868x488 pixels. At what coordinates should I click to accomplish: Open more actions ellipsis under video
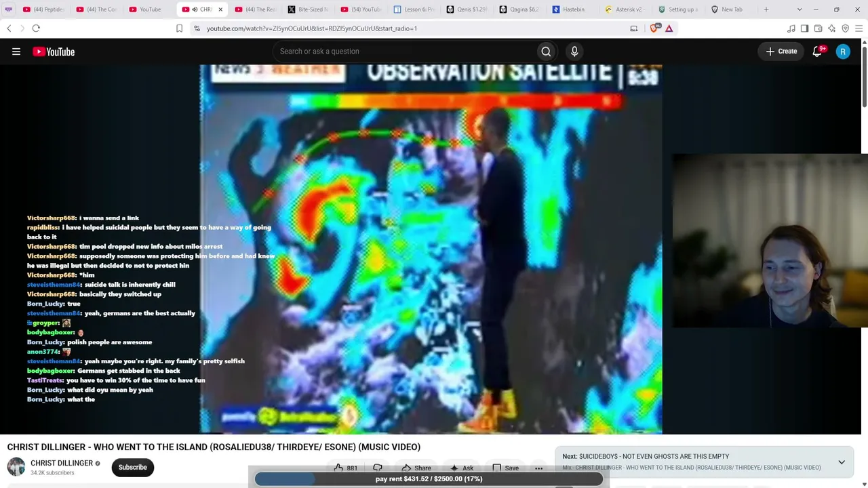pyautogui.click(x=538, y=468)
